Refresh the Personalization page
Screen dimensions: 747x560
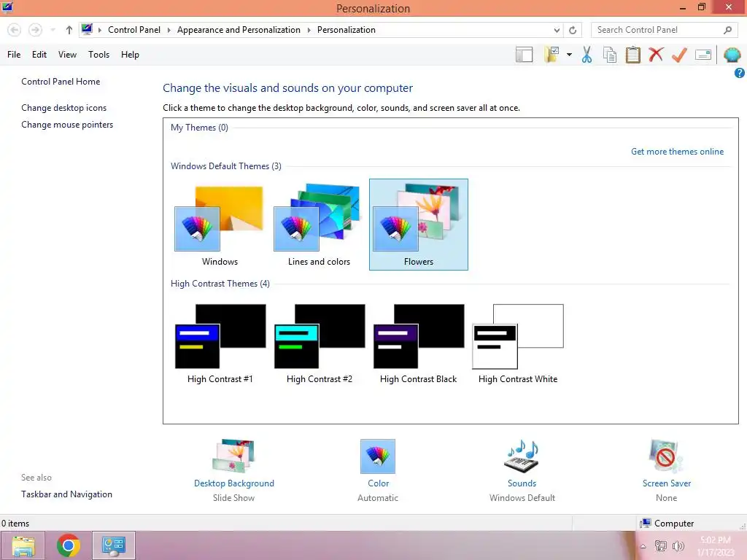[573, 30]
